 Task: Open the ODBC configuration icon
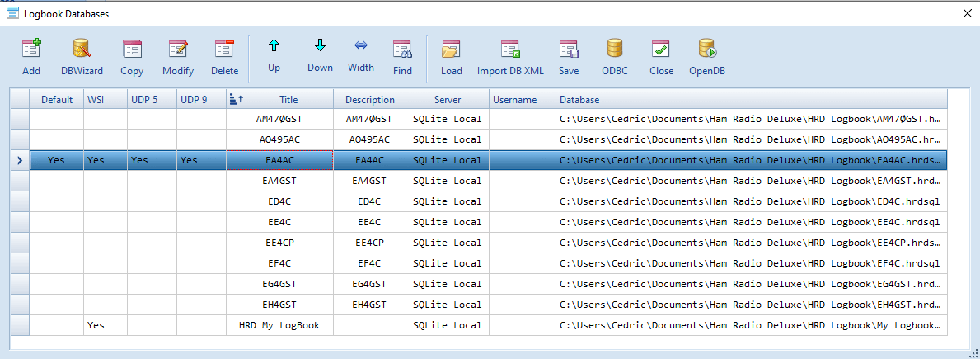tap(614, 50)
